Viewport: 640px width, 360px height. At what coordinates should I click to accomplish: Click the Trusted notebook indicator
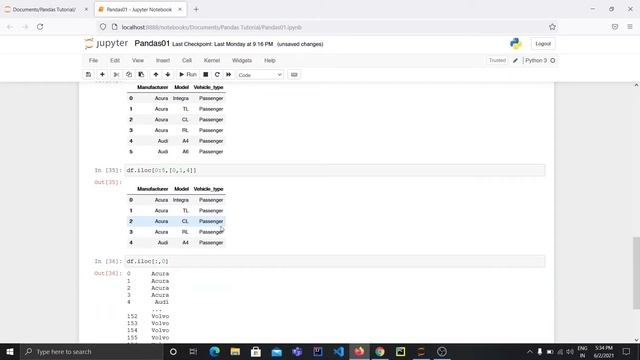(497, 60)
